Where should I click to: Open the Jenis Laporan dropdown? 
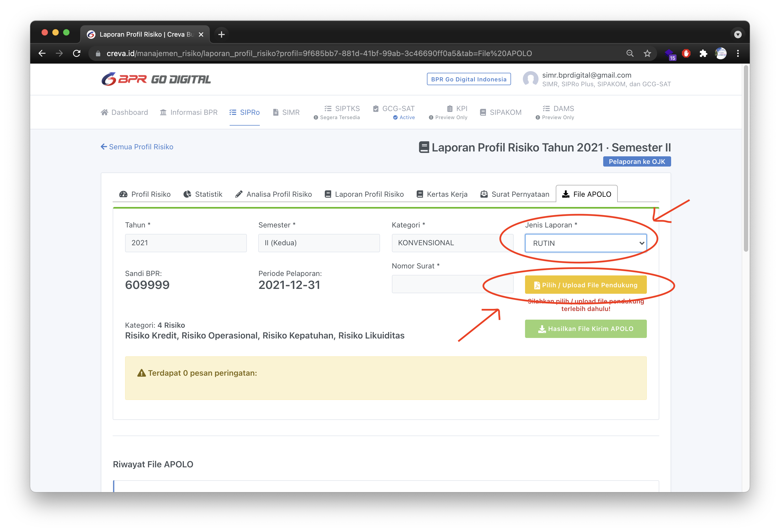coord(586,243)
